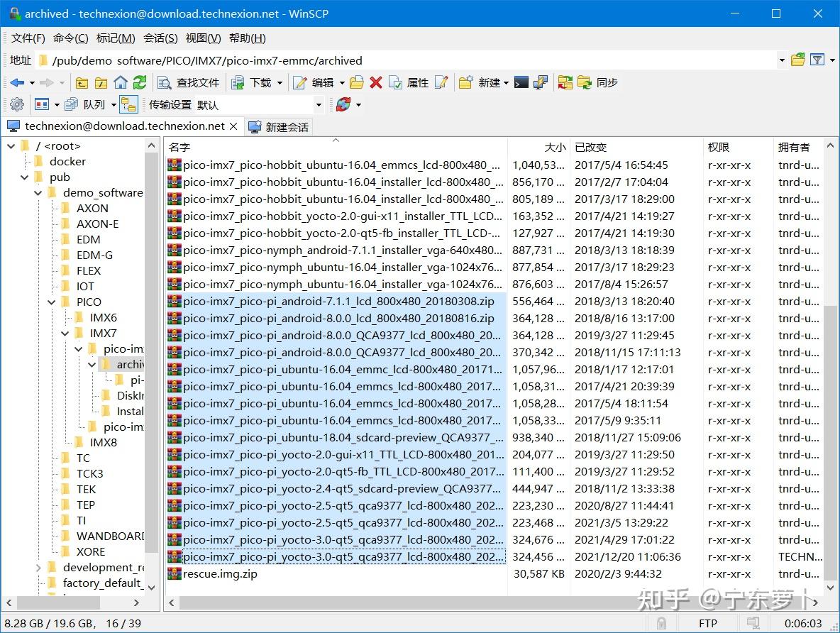Image resolution: width=840 pixels, height=633 pixels.
Task: Open the 传输设置 transfer settings dropdown
Action: click(x=319, y=105)
